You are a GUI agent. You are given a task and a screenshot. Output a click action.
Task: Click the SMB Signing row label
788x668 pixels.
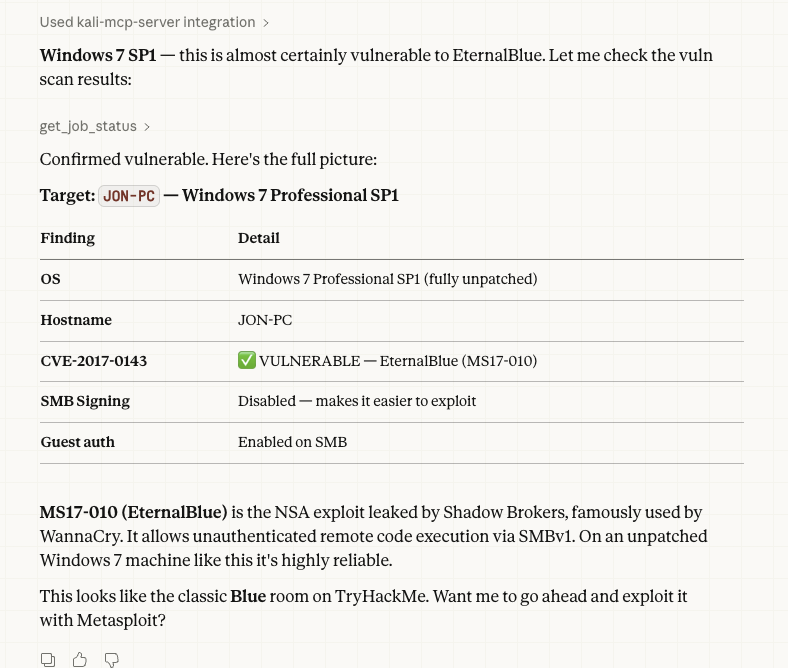85,401
